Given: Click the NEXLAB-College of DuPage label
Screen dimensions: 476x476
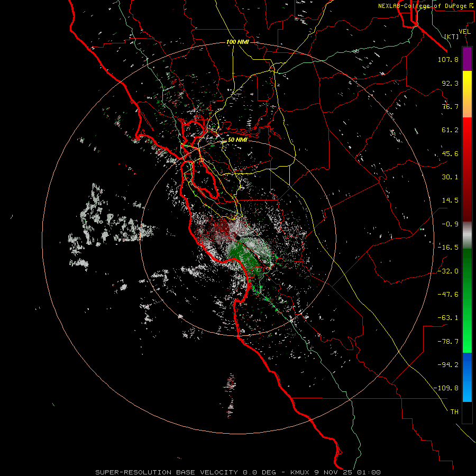Looking at the screenshot, I should 426,6.
